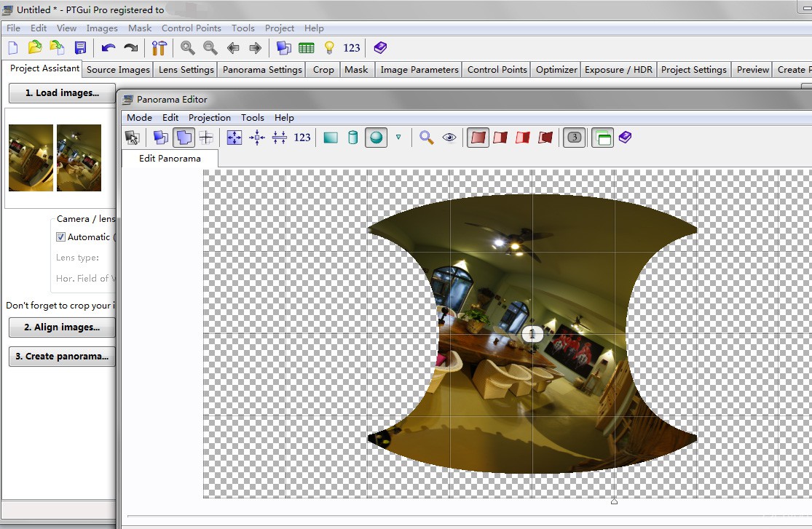The width and height of the screenshot is (812, 529).
Task: Open the Control Points menu
Action: [191, 28]
